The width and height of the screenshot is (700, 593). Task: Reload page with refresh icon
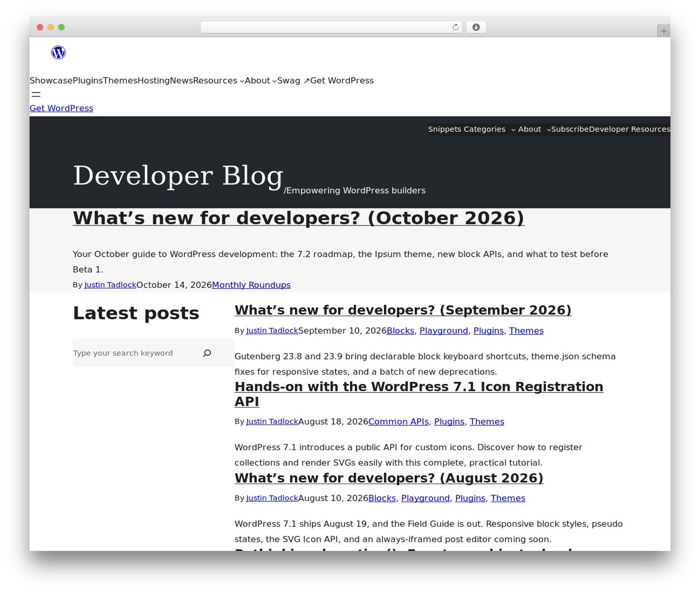tap(456, 27)
